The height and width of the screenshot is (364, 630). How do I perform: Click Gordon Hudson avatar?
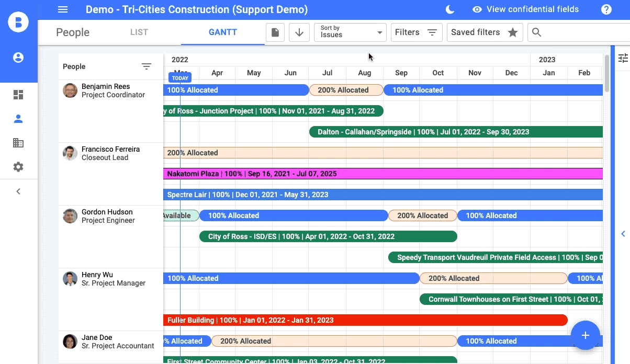click(x=70, y=216)
